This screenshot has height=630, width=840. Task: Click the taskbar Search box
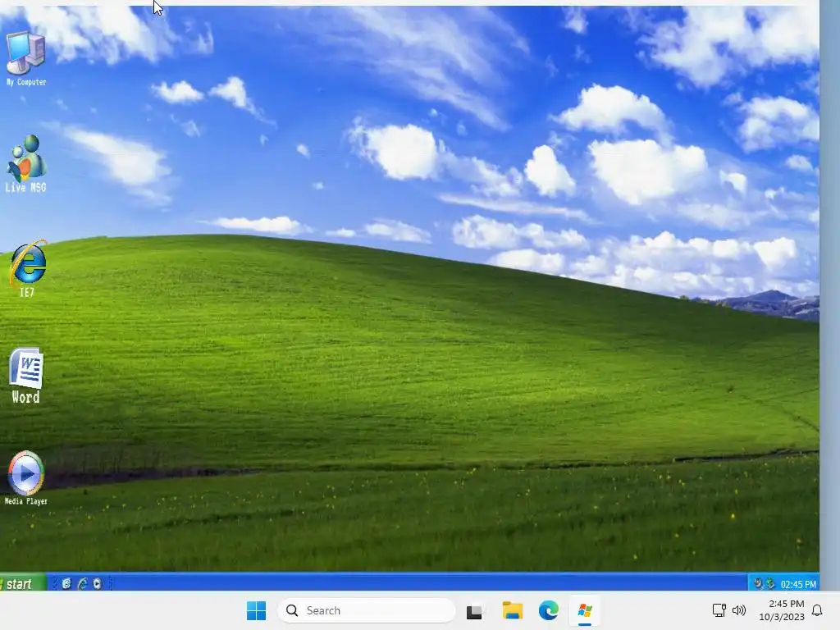pyautogui.click(x=367, y=610)
